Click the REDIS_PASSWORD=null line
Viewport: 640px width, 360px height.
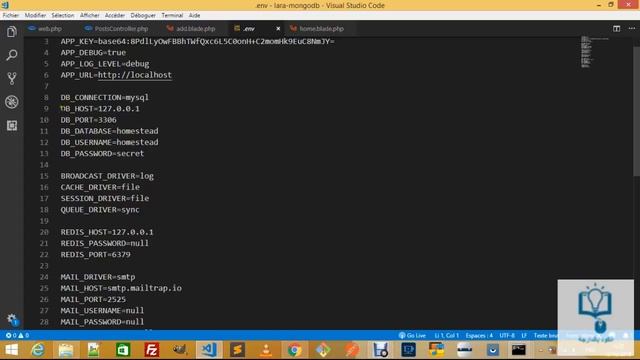(x=105, y=243)
